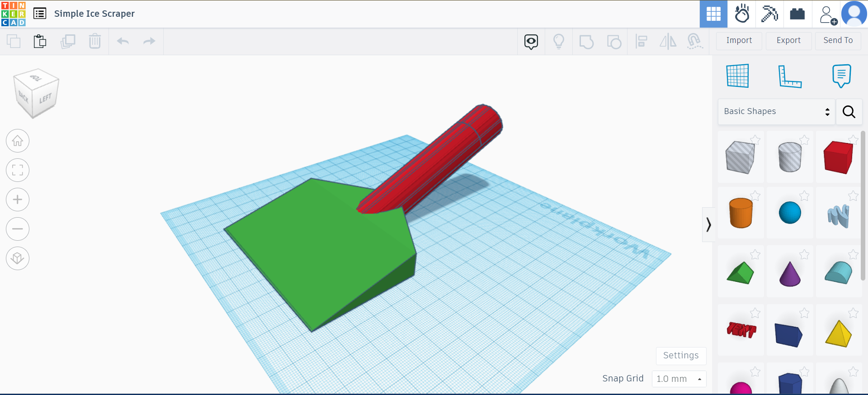Screen dimensions: 868x395
Task: Click the Zoom in plus button
Action: click(x=18, y=200)
